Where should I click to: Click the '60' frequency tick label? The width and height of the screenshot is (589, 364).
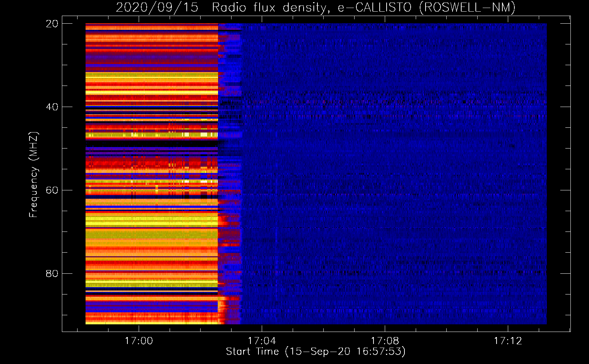(52, 190)
